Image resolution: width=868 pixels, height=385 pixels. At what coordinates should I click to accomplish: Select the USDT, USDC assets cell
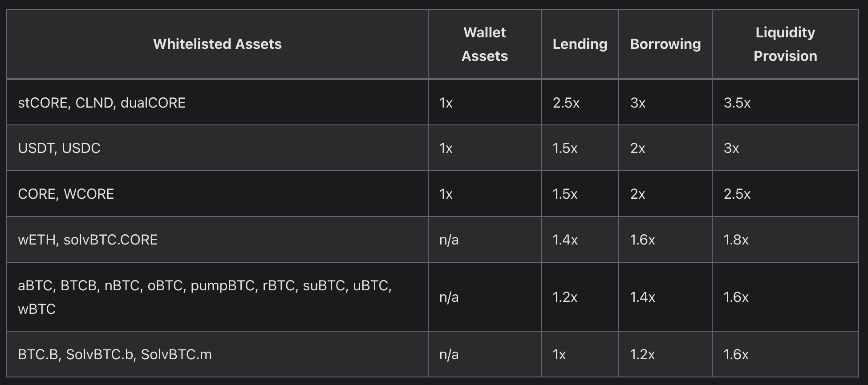click(59, 148)
